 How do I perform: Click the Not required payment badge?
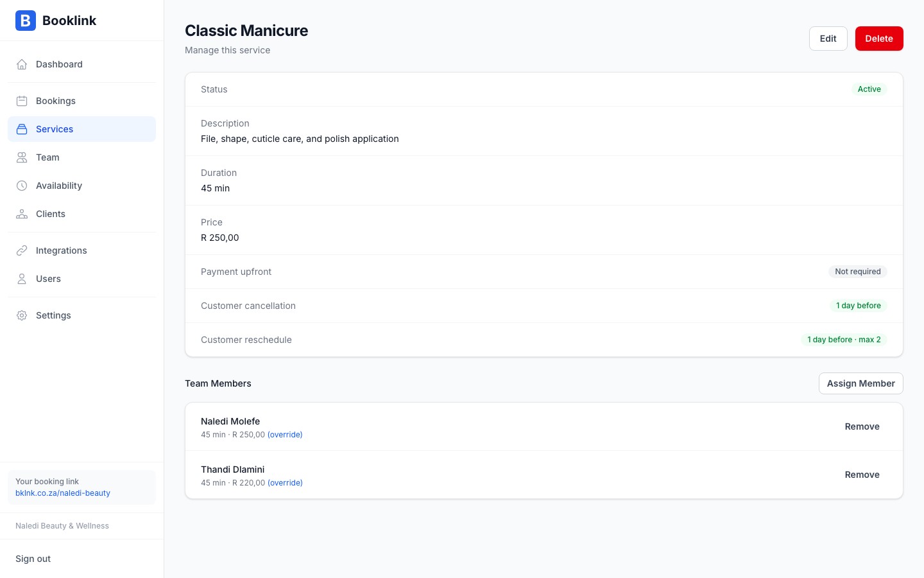click(858, 272)
